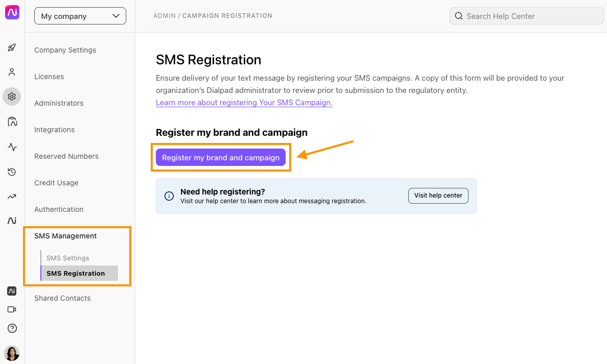Open the Ai clipboard tools icon
Screen dimensions: 607x364
(x=12, y=121)
